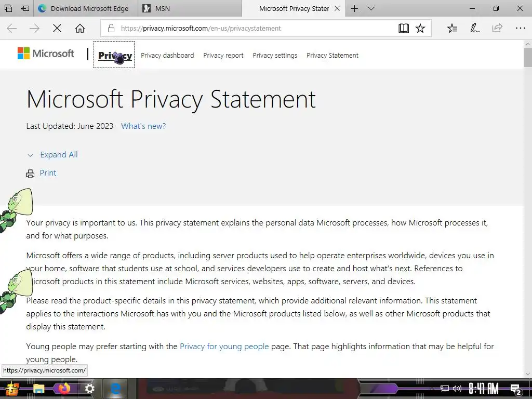The width and height of the screenshot is (532, 399).
Task: Switch to the MSN tab
Action: point(190,8)
